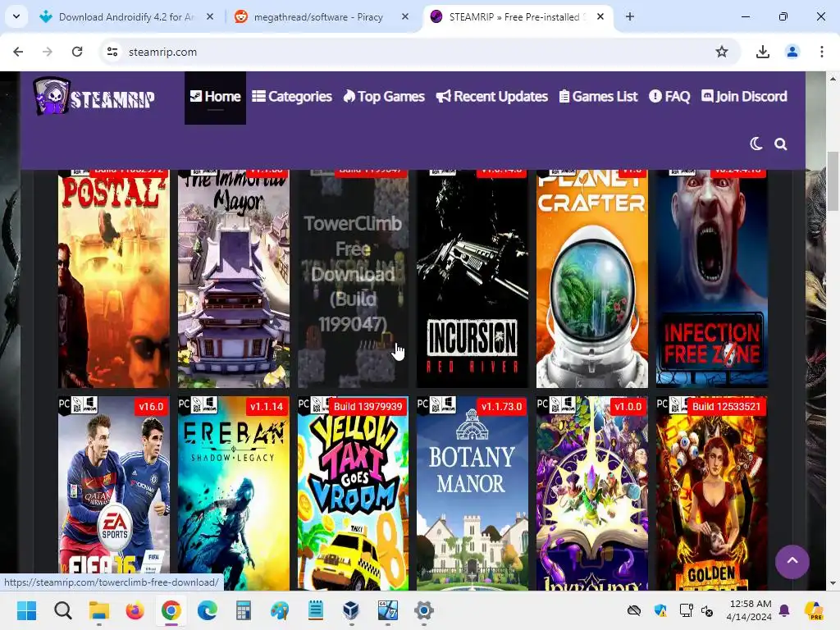Open Microsoft Edge from taskbar
Viewport: 840px width, 630px height.
pyautogui.click(x=208, y=610)
